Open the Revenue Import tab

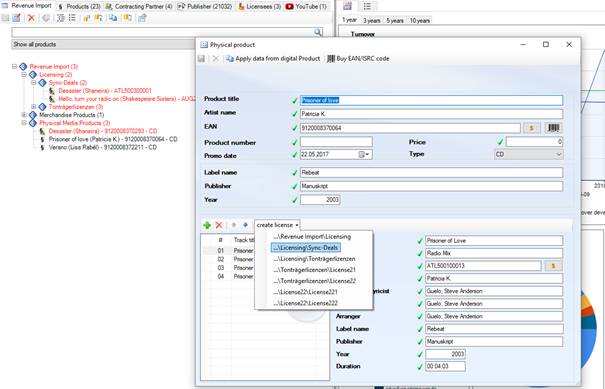coord(27,6)
